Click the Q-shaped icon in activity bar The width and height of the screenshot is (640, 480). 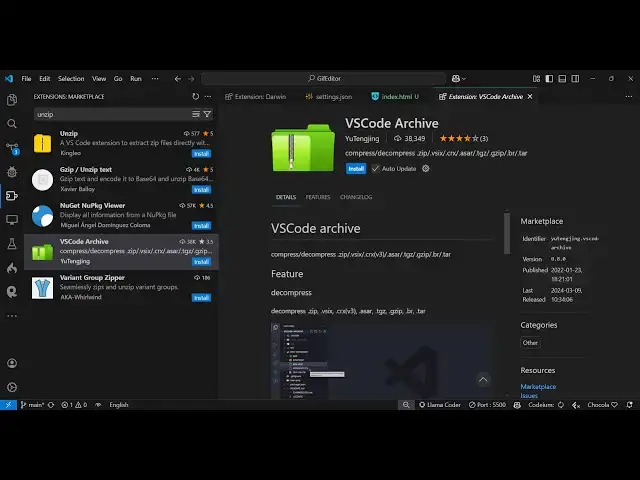[12, 292]
